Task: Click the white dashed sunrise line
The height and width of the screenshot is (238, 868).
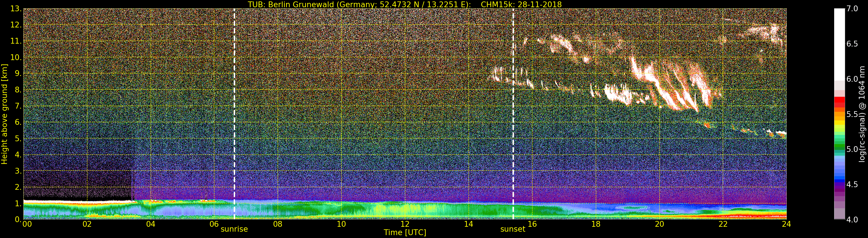Action: 234,111
